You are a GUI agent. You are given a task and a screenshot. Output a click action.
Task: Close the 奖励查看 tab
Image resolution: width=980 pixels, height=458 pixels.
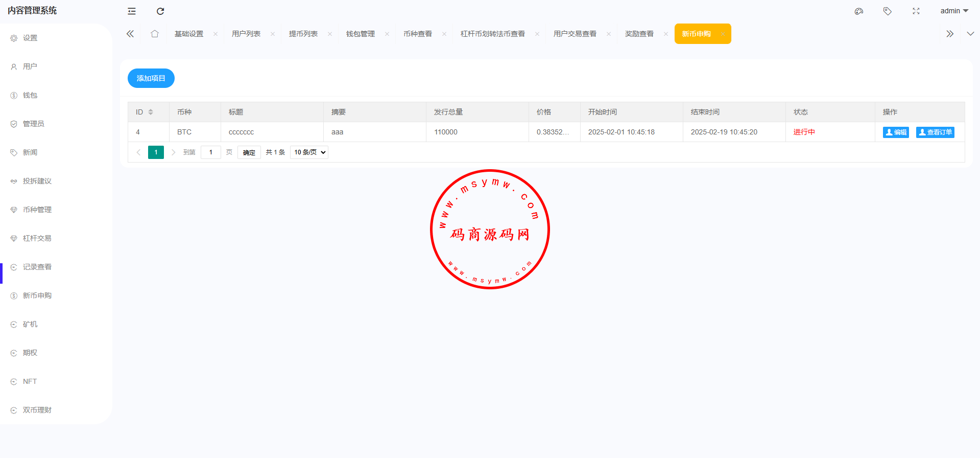(666, 34)
